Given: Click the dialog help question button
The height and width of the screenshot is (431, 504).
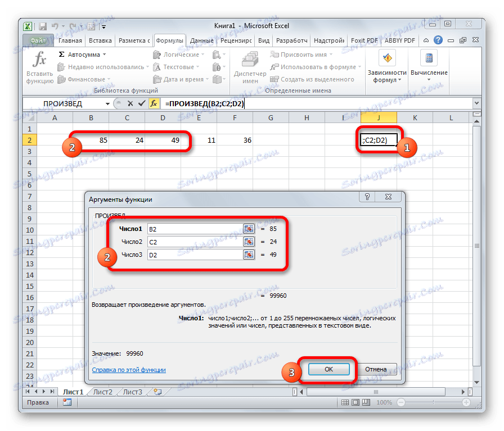Looking at the screenshot, I should point(367,197).
